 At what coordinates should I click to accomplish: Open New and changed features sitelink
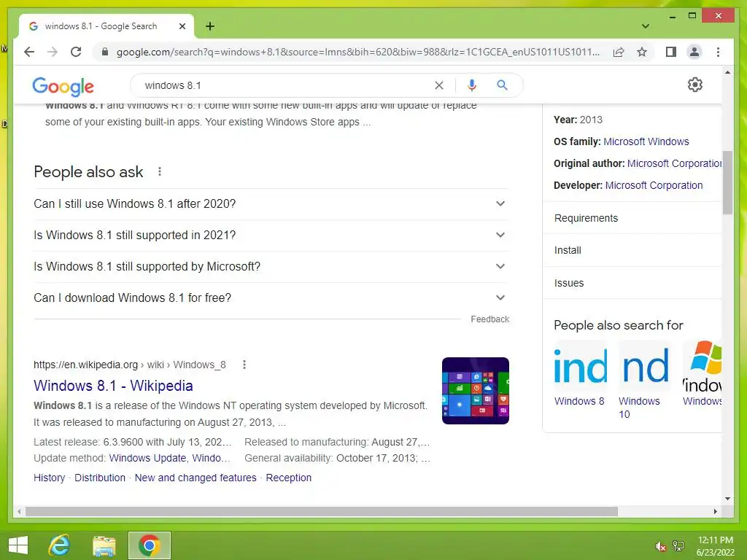tap(196, 478)
